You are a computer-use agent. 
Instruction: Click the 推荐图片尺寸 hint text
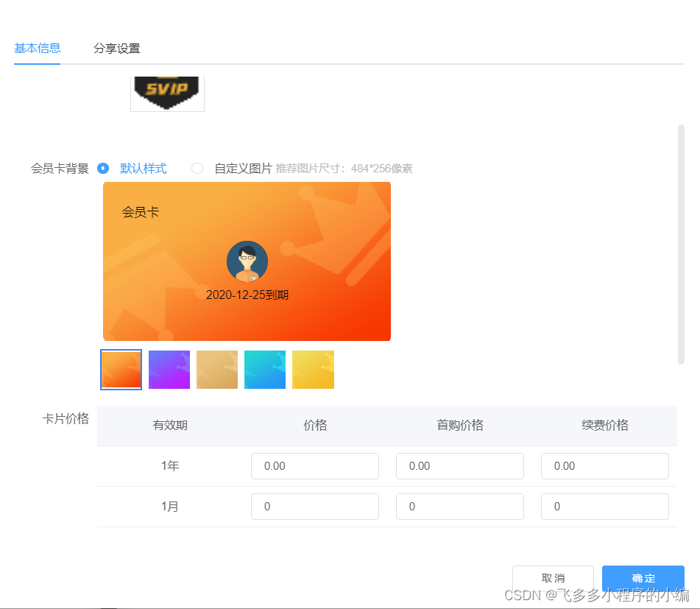(x=344, y=169)
